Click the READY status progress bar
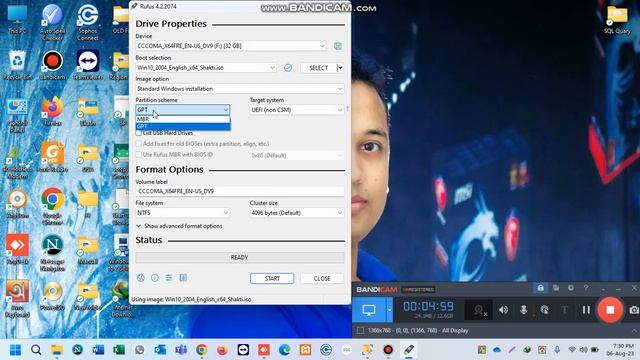 pos(240,258)
